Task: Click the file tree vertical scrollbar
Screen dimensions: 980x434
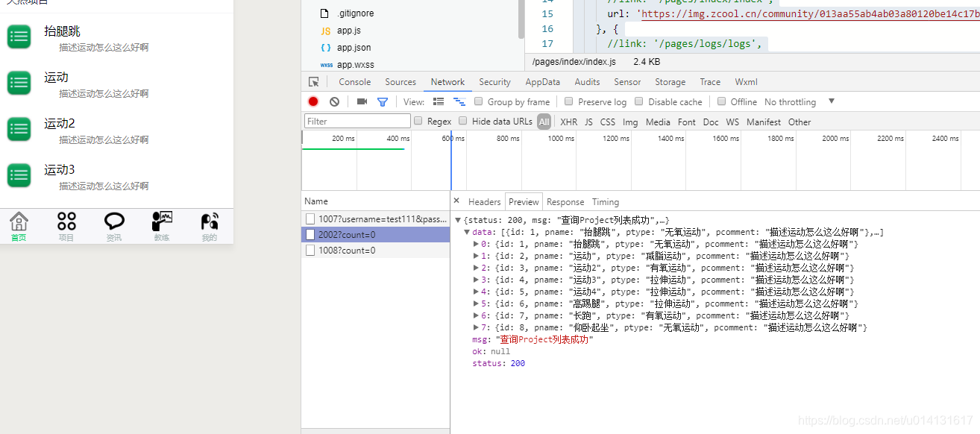Action: tap(521, 19)
